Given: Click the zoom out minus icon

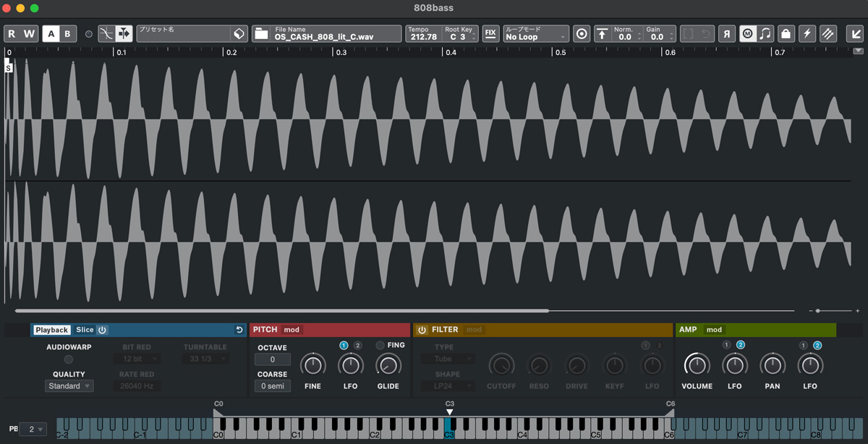Looking at the screenshot, I should tap(811, 311).
